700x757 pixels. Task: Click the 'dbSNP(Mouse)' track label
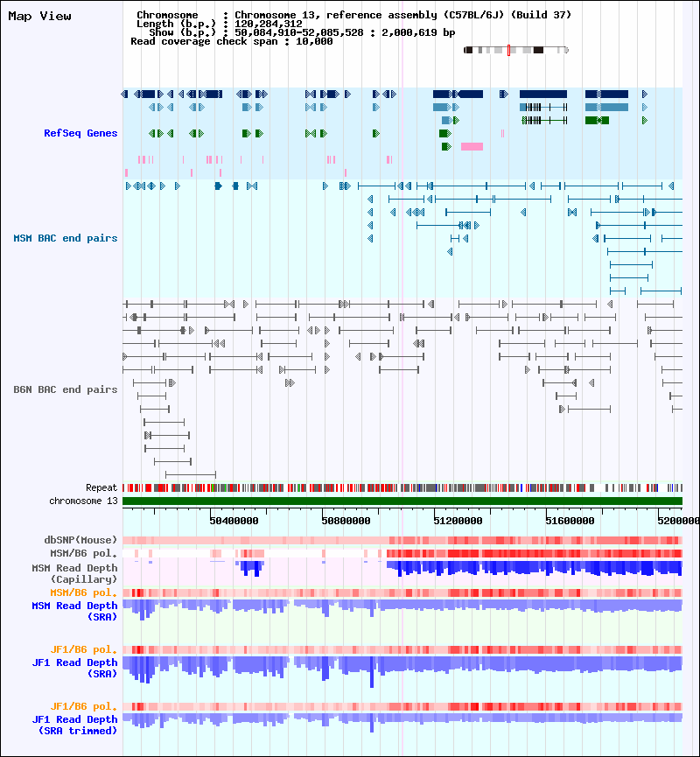[80, 540]
